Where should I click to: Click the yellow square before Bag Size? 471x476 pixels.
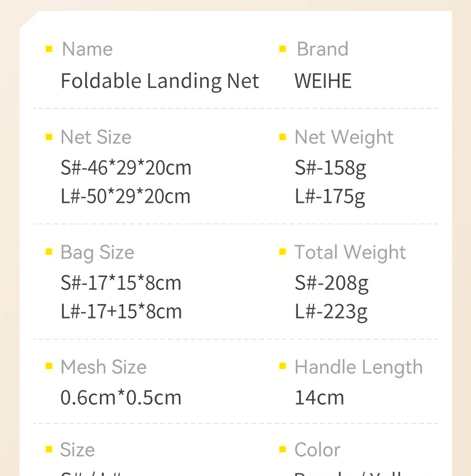49,252
